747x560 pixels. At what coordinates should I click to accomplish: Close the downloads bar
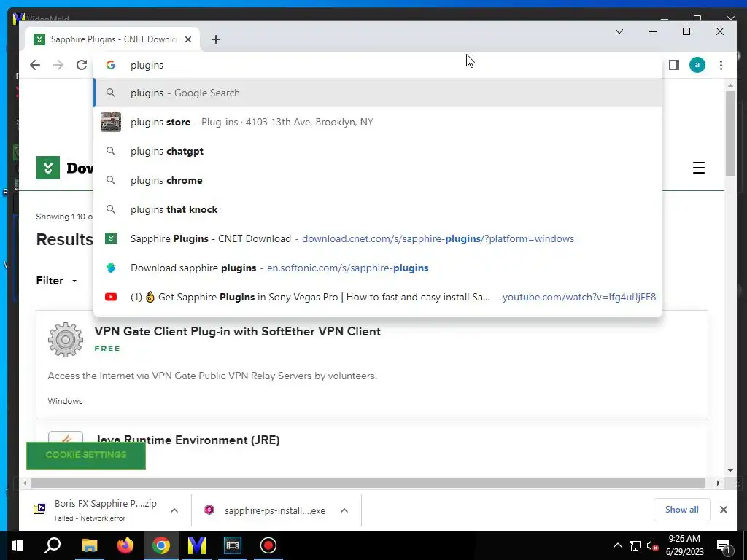[723, 510]
